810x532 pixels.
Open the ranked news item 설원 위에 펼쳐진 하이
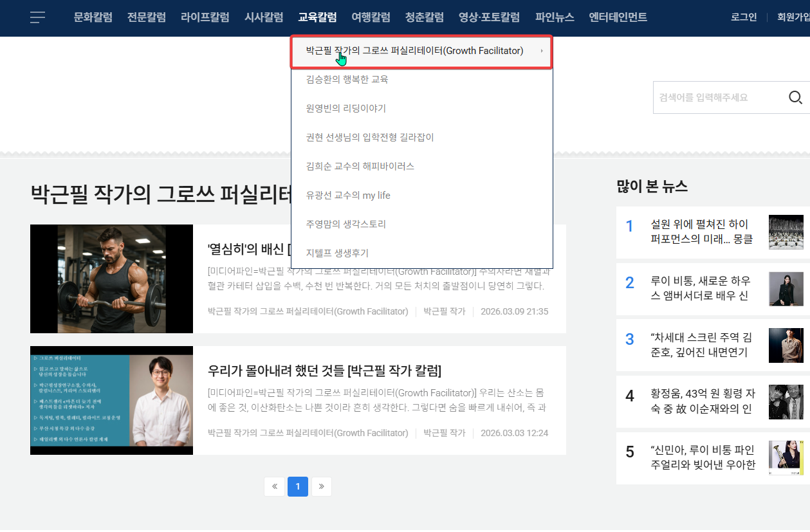click(x=702, y=232)
